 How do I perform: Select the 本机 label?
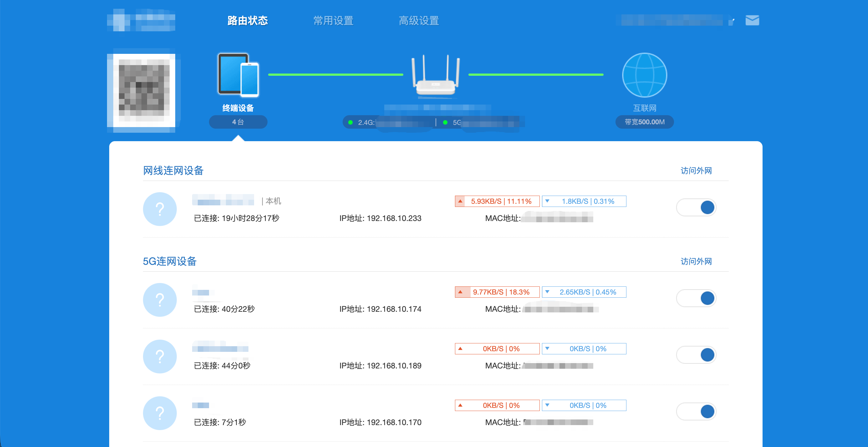coord(273,201)
